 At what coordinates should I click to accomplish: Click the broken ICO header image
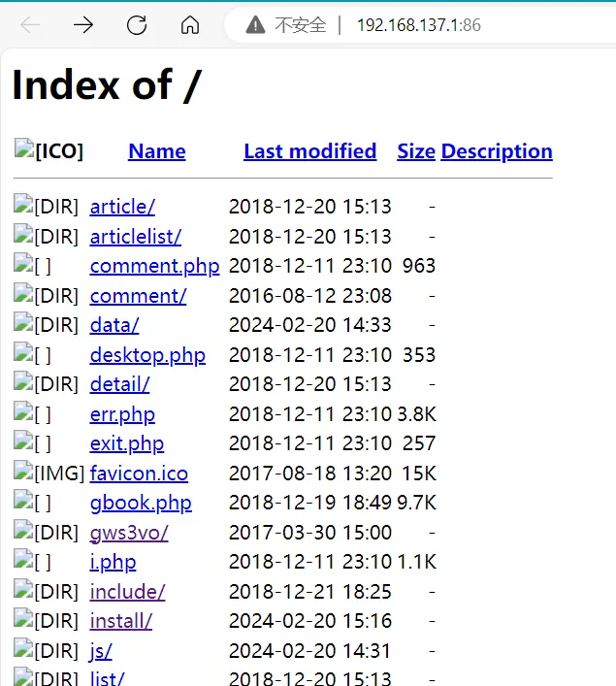(x=24, y=148)
